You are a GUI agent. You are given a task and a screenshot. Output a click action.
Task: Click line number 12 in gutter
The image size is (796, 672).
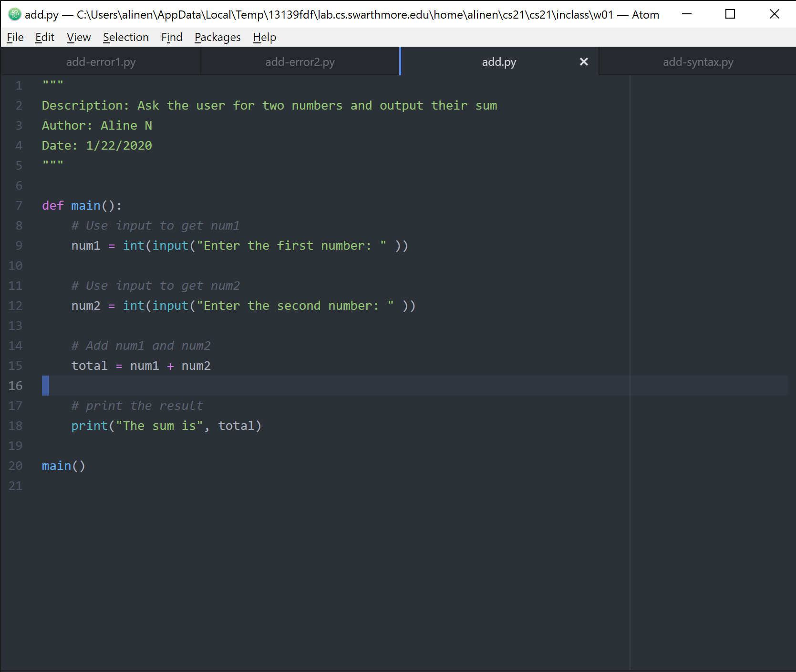(15, 306)
